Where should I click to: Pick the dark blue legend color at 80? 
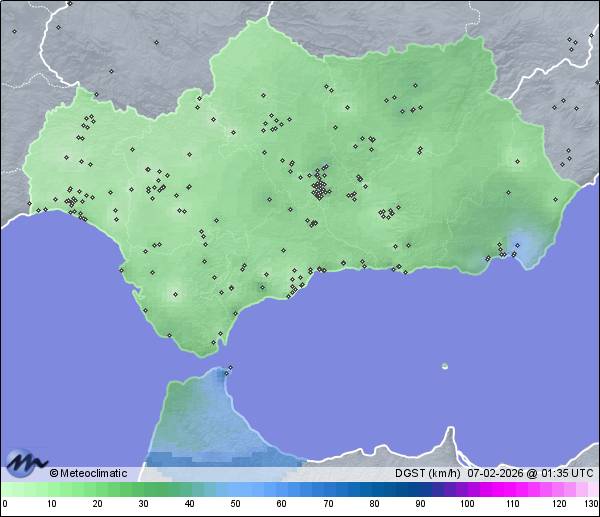(373, 489)
